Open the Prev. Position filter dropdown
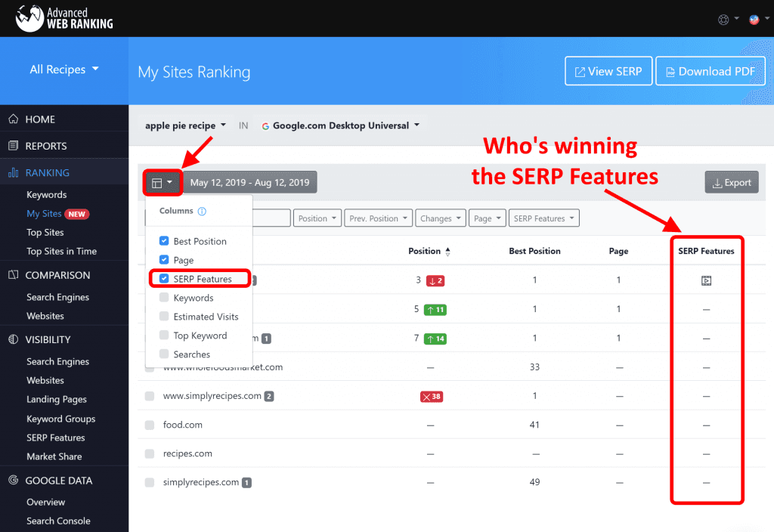The image size is (774, 532). (378, 218)
